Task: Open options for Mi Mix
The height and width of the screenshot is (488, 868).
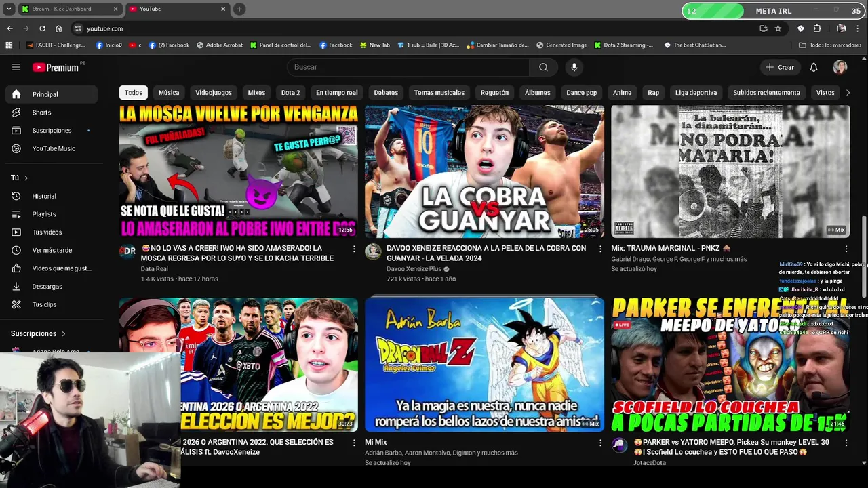Action: 599,443
